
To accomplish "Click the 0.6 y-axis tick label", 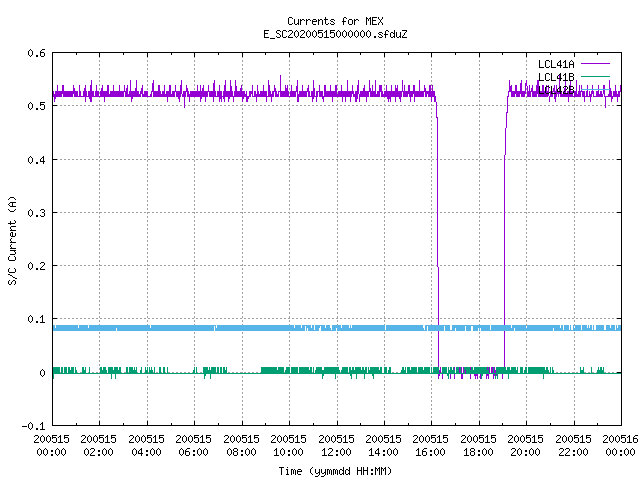I will coord(36,53).
